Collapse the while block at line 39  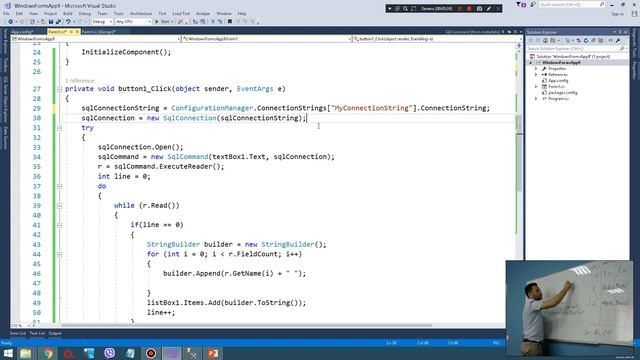[x=60, y=206]
